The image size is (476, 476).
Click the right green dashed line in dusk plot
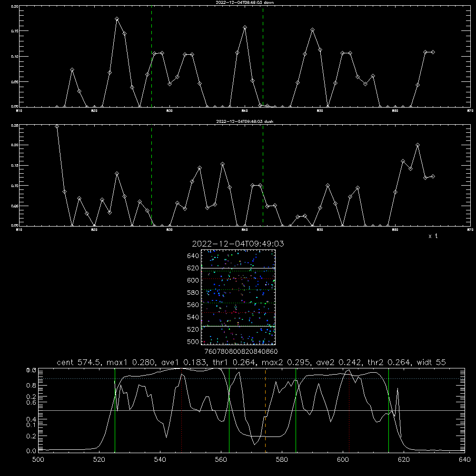coord(263,176)
